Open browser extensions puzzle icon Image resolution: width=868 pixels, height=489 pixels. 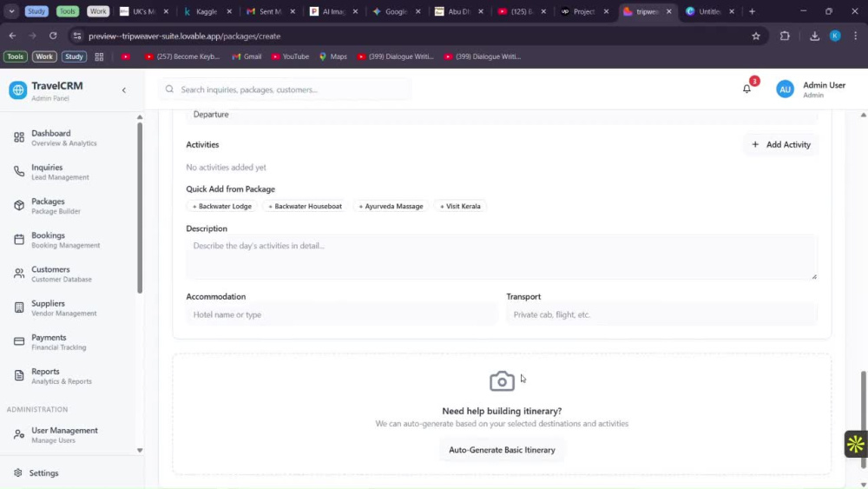click(785, 36)
